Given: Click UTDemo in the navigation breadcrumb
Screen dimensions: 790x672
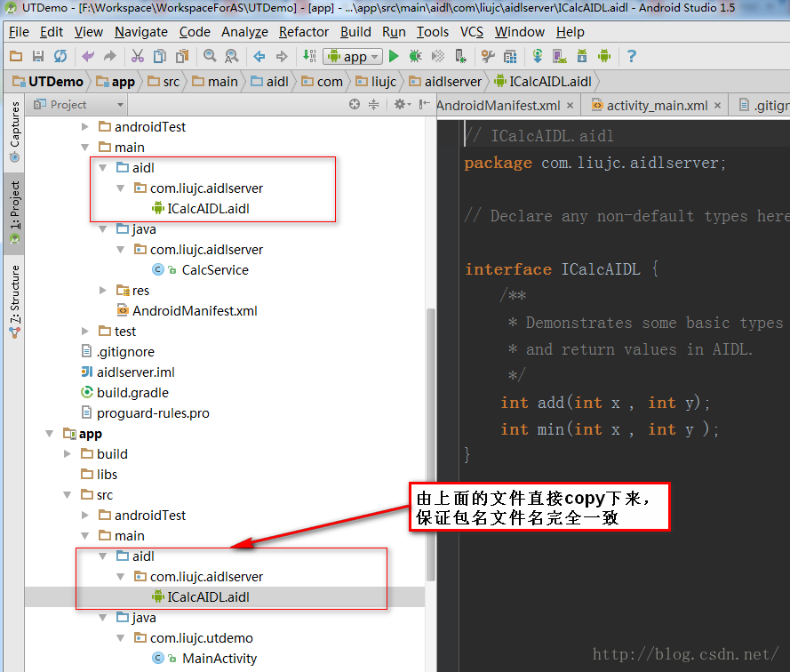Looking at the screenshot, I should (55, 81).
